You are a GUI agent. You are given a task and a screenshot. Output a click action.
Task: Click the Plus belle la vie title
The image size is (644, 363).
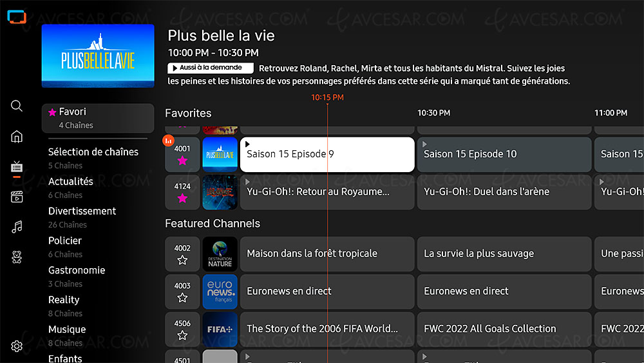221,36
